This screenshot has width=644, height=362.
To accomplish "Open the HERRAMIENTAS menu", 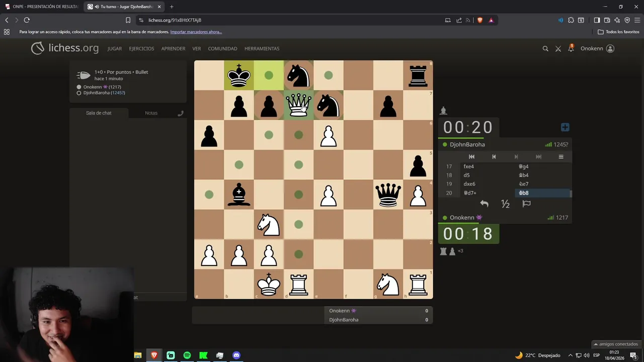I will point(262,49).
